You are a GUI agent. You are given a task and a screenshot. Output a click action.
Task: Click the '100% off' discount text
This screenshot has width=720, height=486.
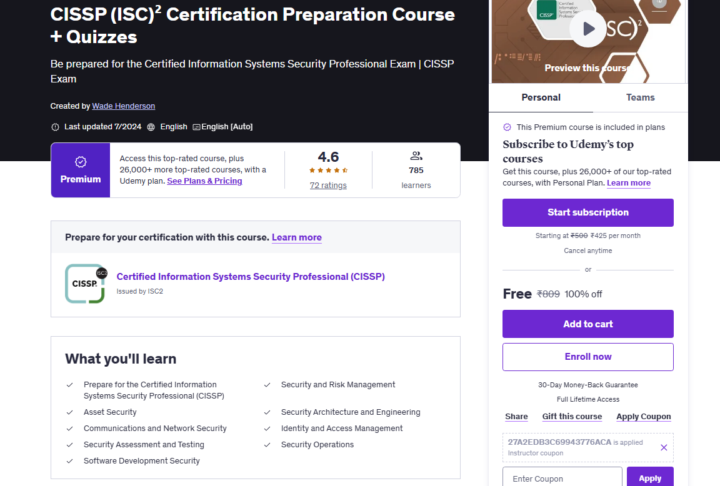point(583,294)
